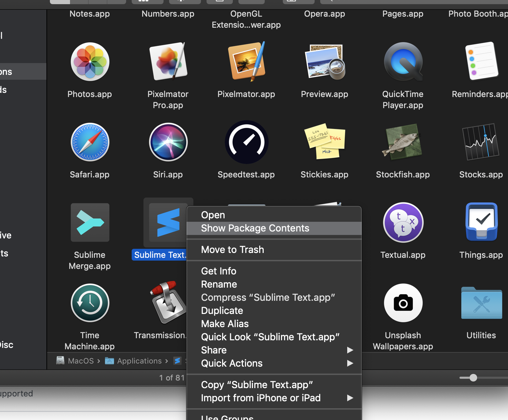
Task: Select the Unsplash Wallpapers.app camera icon
Action: click(403, 303)
